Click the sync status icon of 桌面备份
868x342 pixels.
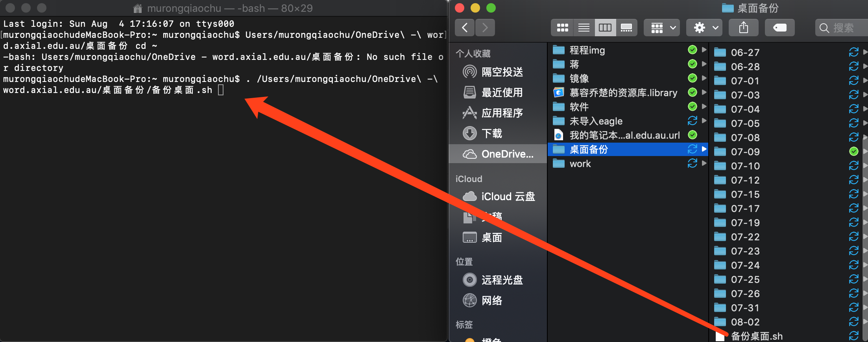(x=692, y=149)
